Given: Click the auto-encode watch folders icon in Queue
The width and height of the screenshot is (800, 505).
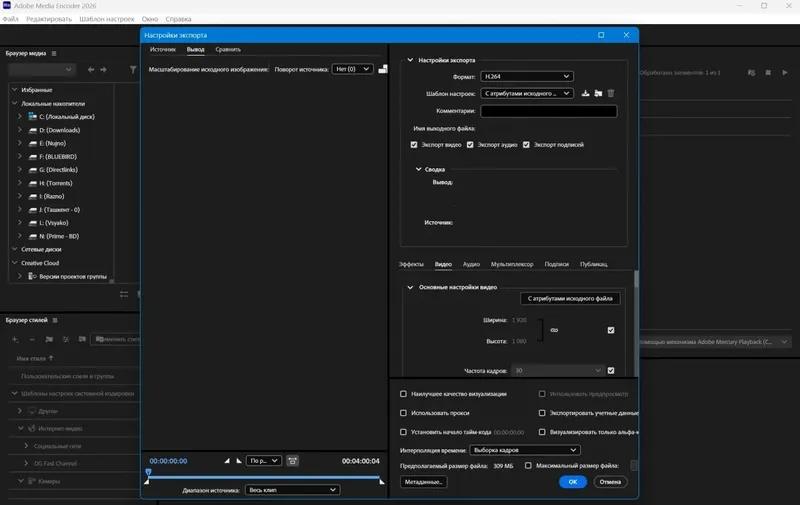Looking at the screenshot, I should click(752, 72).
